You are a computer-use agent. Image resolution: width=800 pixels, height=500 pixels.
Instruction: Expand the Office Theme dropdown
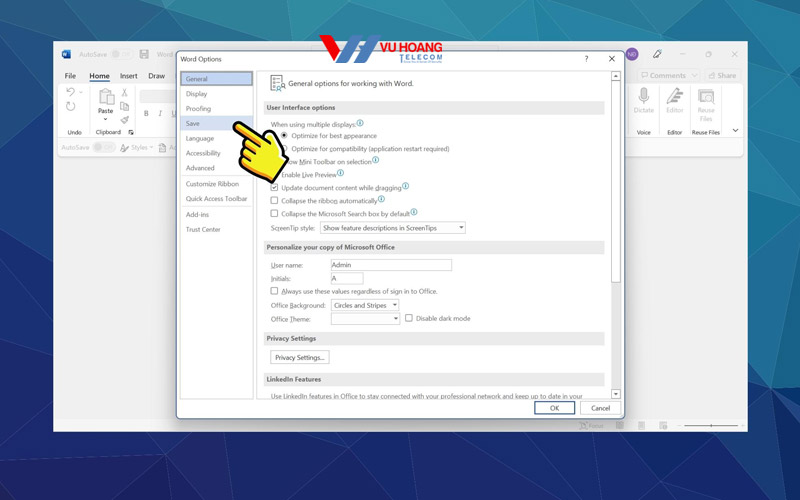365,319
